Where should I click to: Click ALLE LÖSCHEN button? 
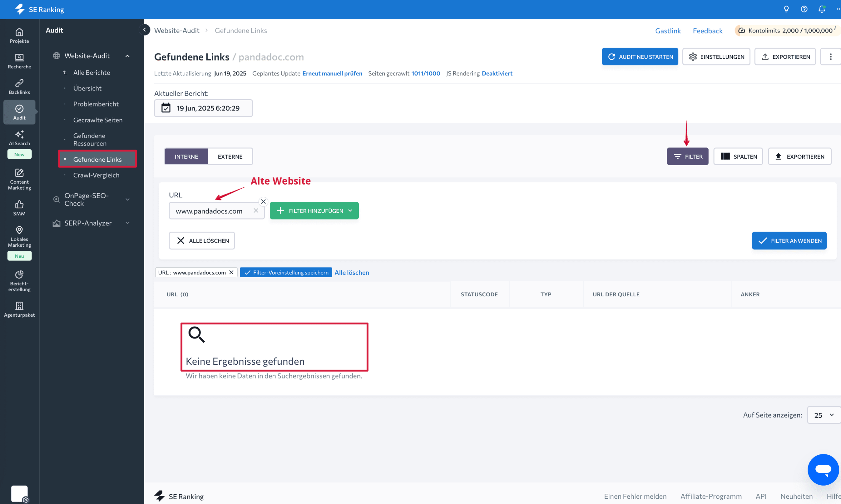[x=202, y=241]
